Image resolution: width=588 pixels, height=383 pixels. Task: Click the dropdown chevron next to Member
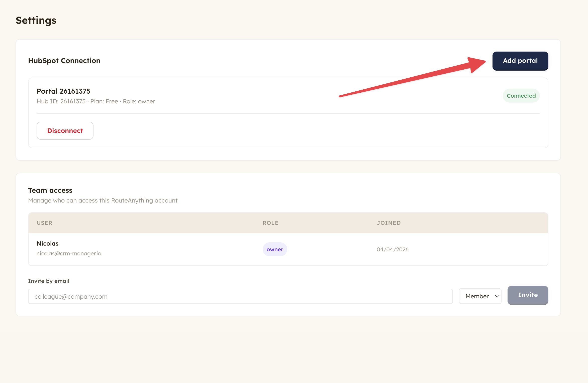click(x=497, y=296)
